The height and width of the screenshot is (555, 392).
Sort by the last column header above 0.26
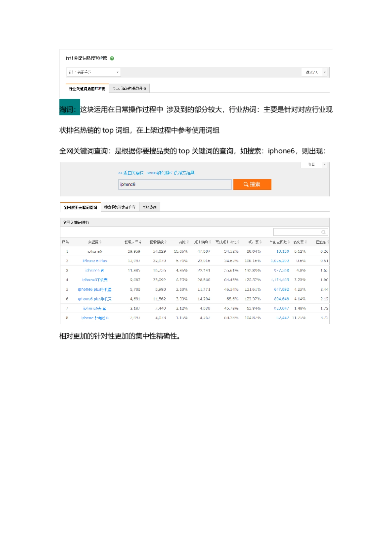coord(322,242)
